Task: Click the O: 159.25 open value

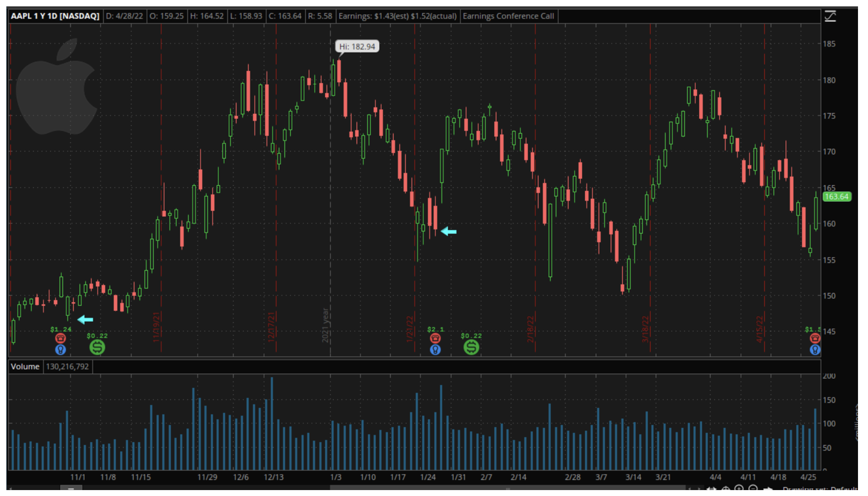Action: (167, 16)
